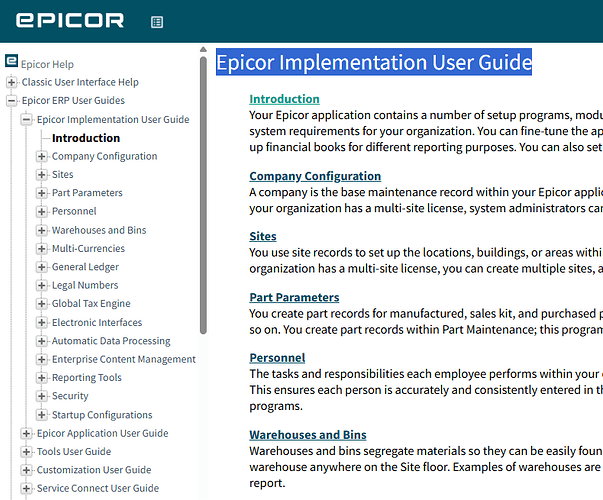Follow the Part Parameters content link
This screenshot has height=500, width=603.
(x=294, y=297)
